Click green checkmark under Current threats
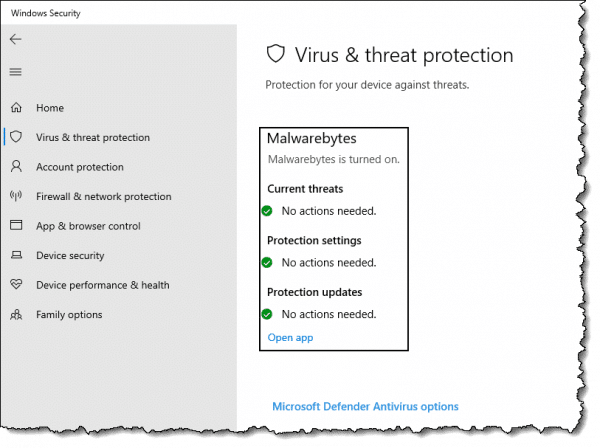This screenshot has width=600, height=448. [x=267, y=211]
